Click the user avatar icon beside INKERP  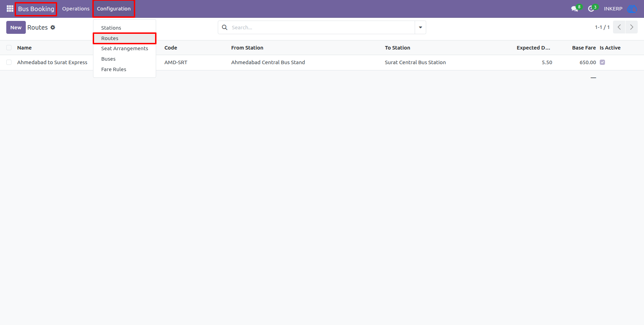(x=632, y=9)
